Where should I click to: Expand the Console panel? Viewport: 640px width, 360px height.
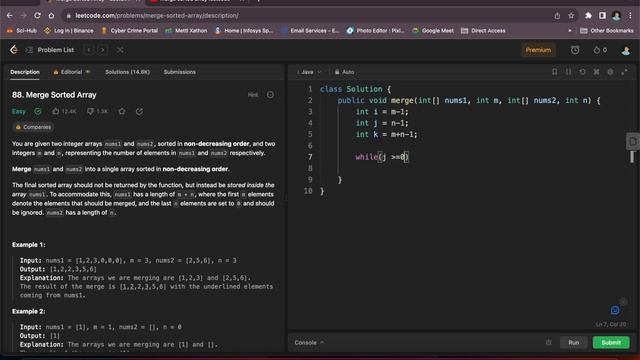309,342
